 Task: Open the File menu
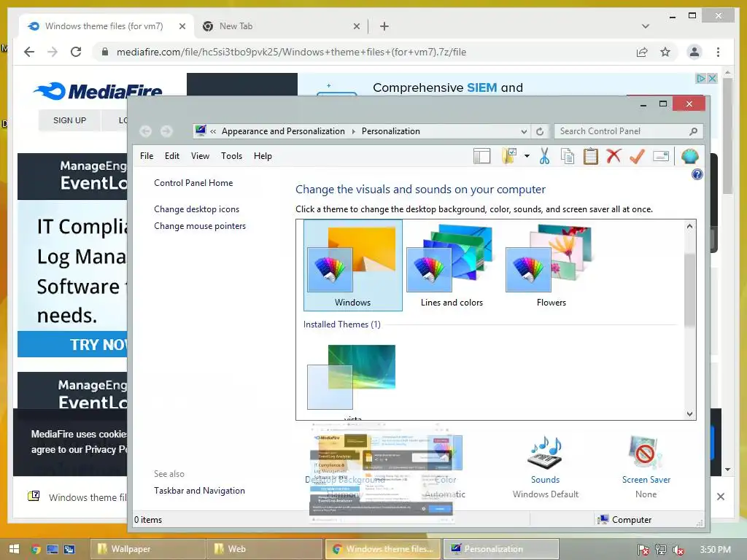[147, 156]
